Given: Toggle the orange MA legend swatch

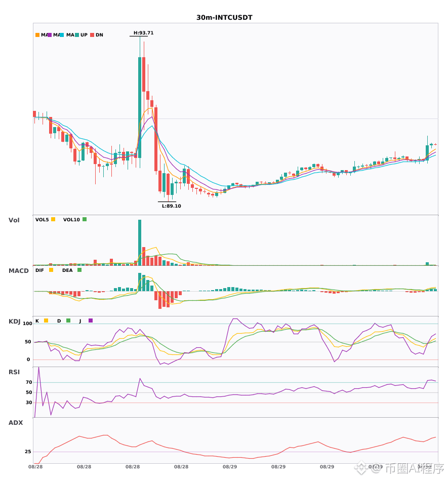Looking at the screenshot, I should (x=37, y=35).
